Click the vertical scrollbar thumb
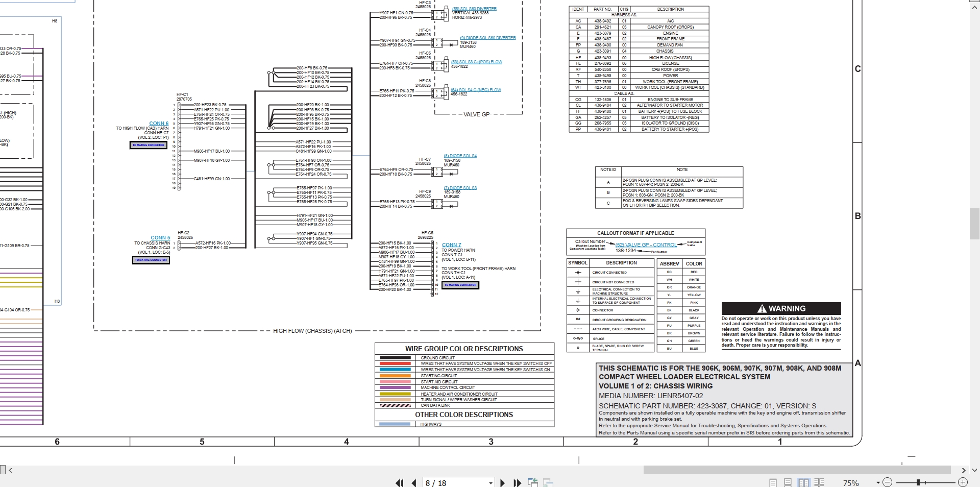Screen dimensions: 980x487 pyautogui.click(x=974, y=224)
